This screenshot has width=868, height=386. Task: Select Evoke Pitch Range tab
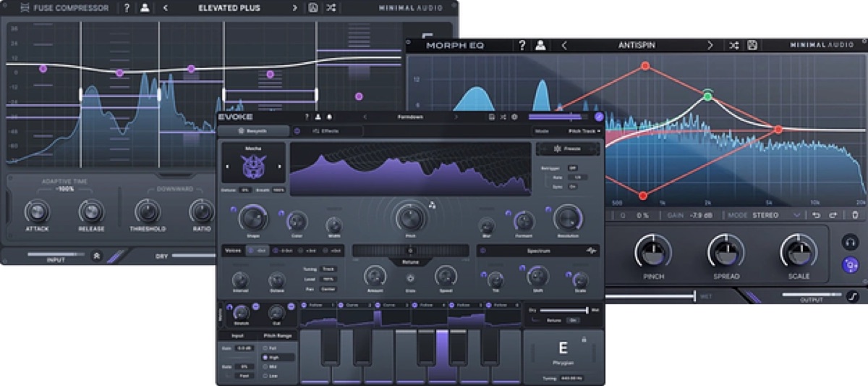(x=277, y=336)
